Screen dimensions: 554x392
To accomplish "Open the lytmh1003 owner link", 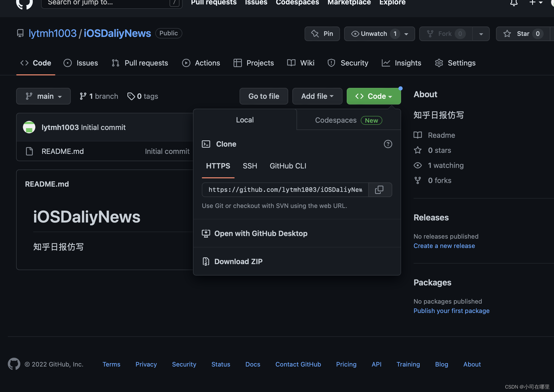I will [53, 33].
